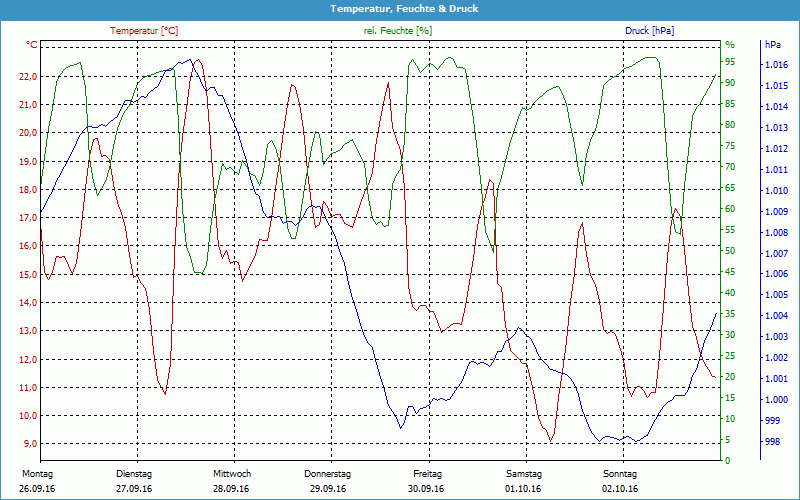
Task: Click the 'Dienstag' day label
Action: 134,474
